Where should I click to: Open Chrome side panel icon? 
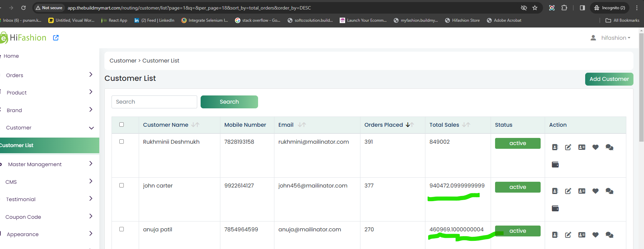582,8
